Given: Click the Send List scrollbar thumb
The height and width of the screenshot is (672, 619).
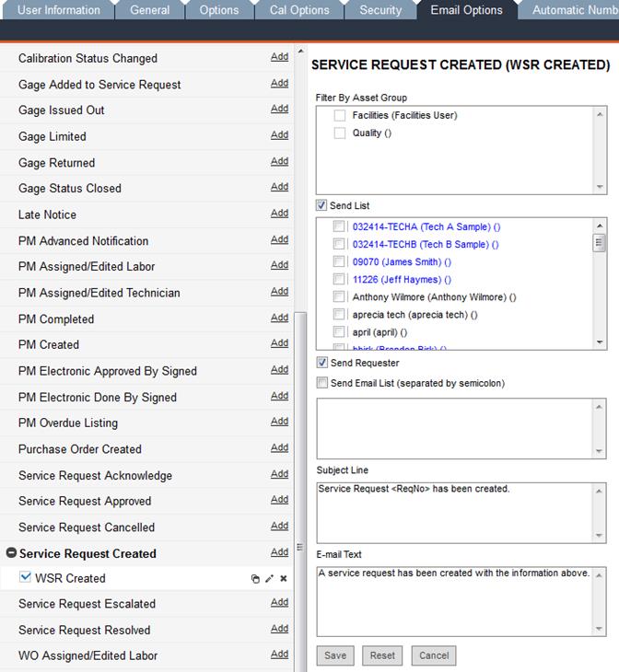Looking at the screenshot, I should (x=600, y=243).
